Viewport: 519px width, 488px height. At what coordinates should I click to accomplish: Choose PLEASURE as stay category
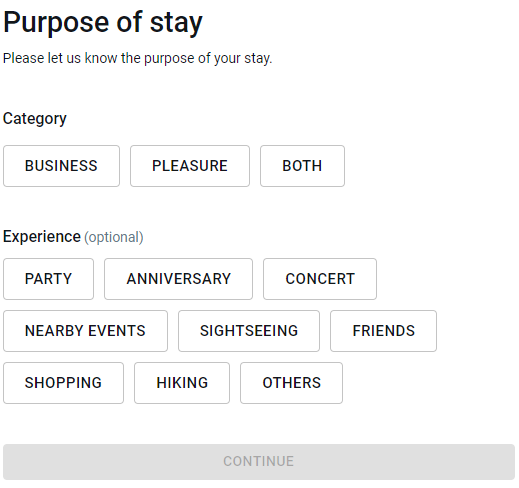(x=190, y=166)
